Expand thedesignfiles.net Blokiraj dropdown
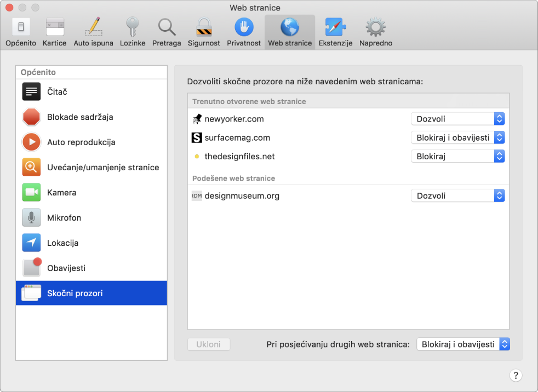The width and height of the screenshot is (538, 392). [457, 157]
